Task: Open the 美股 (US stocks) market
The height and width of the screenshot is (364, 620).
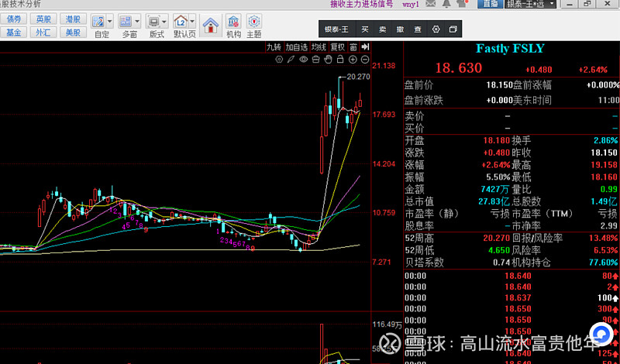Action: (x=73, y=33)
